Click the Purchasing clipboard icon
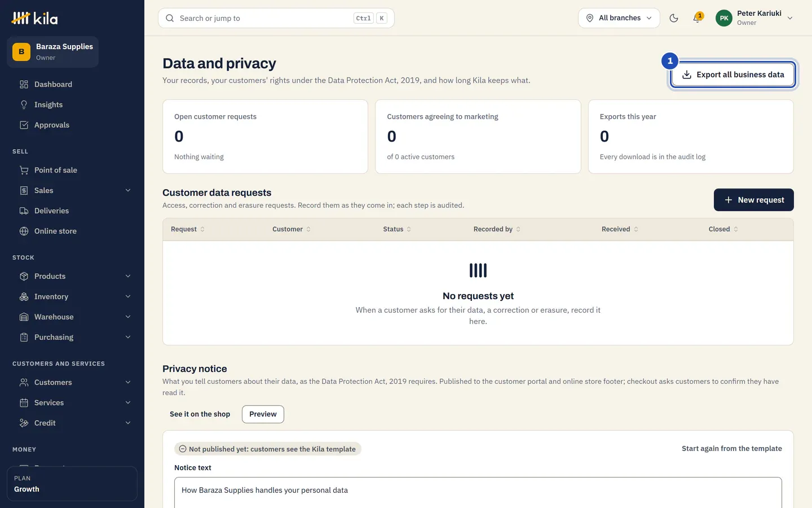This screenshot has height=508, width=812. pos(24,337)
